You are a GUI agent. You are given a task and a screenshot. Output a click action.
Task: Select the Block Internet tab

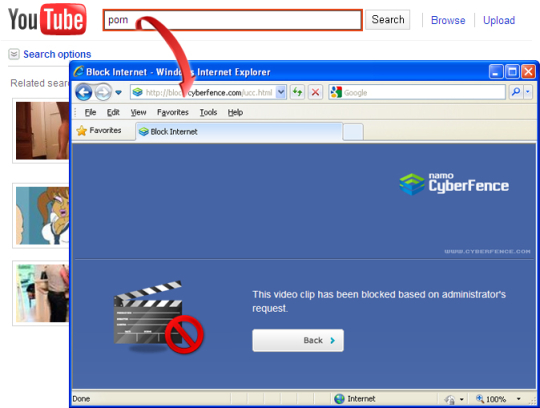(239, 132)
